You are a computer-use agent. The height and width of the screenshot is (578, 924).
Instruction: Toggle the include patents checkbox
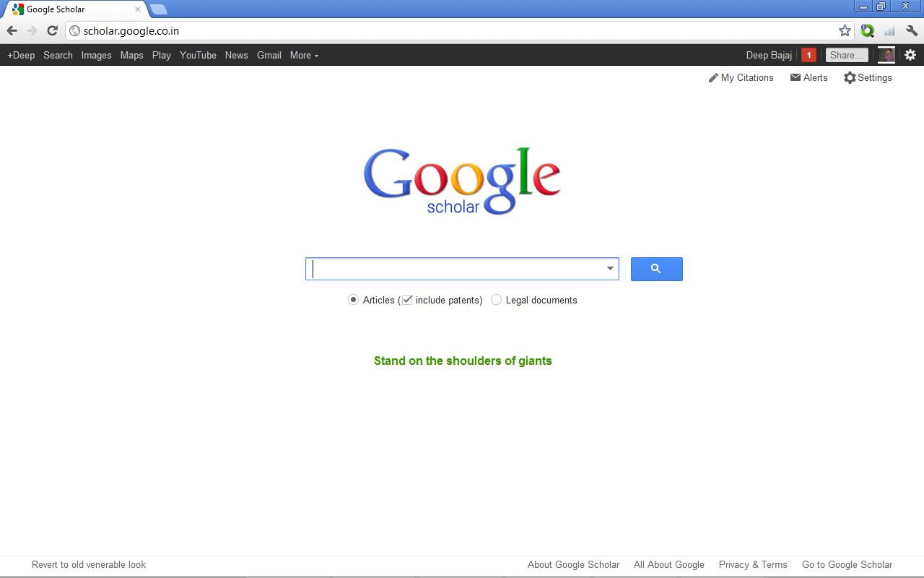407,300
